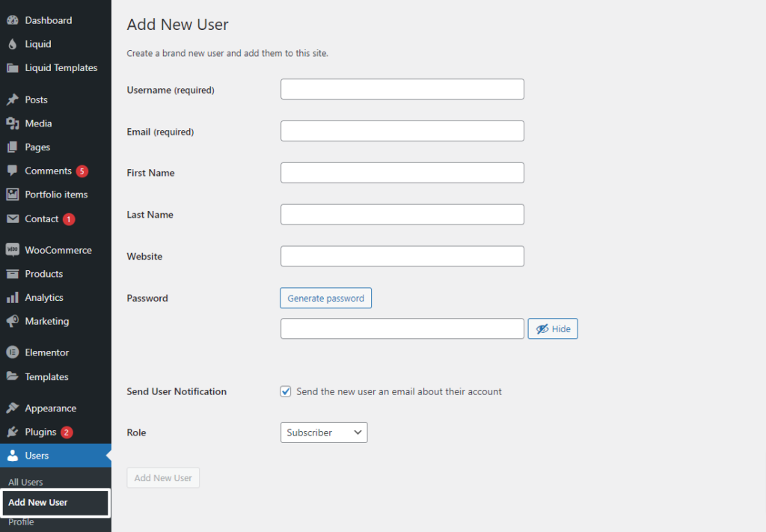Focus the Username input field
Image resolution: width=766 pixels, height=532 pixels.
(x=402, y=89)
